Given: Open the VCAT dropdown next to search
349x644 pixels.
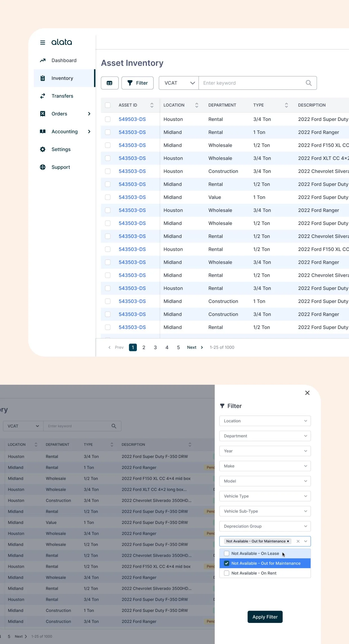Looking at the screenshot, I should (x=179, y=83).
